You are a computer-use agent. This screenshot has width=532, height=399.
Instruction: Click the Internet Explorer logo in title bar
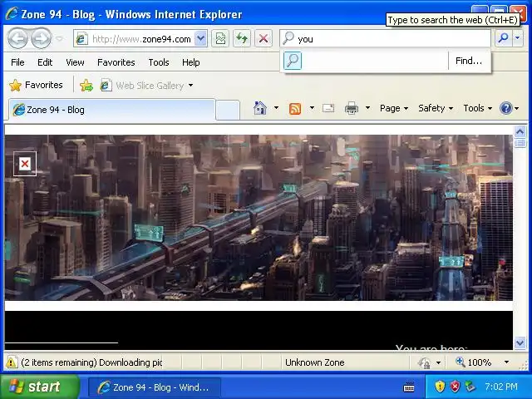click(12, 13)
